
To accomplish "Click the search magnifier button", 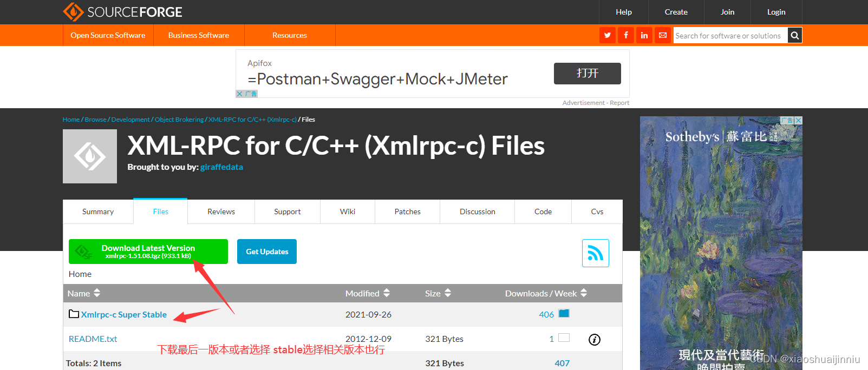I will (x=794, y=35).
